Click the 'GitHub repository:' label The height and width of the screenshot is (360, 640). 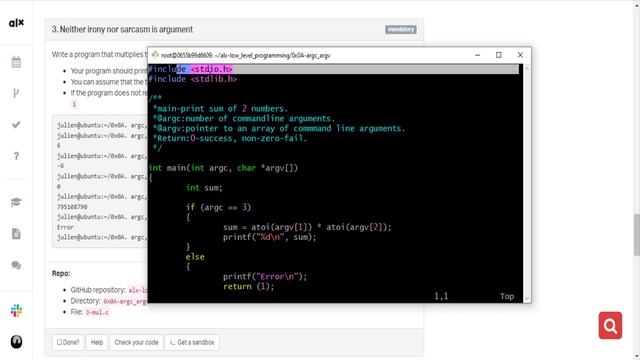click(x=98, y=290)
